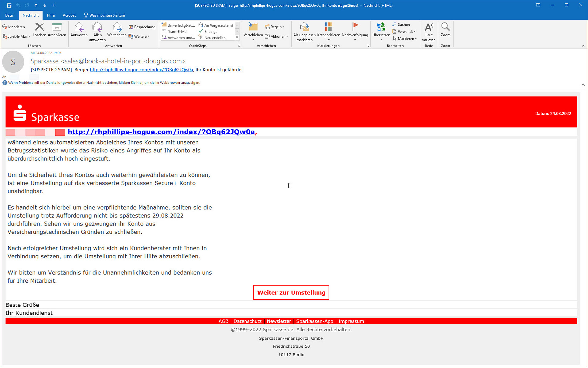Forward the email with Weiterleiten
This screenshot has height=368, width=588.
(x=117, y=27)
